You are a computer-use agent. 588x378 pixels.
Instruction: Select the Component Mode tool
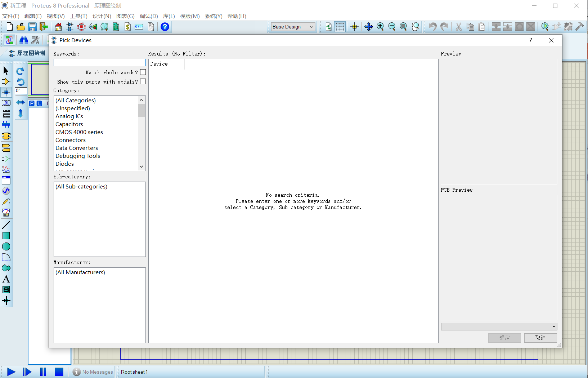[x=6, y=81]
